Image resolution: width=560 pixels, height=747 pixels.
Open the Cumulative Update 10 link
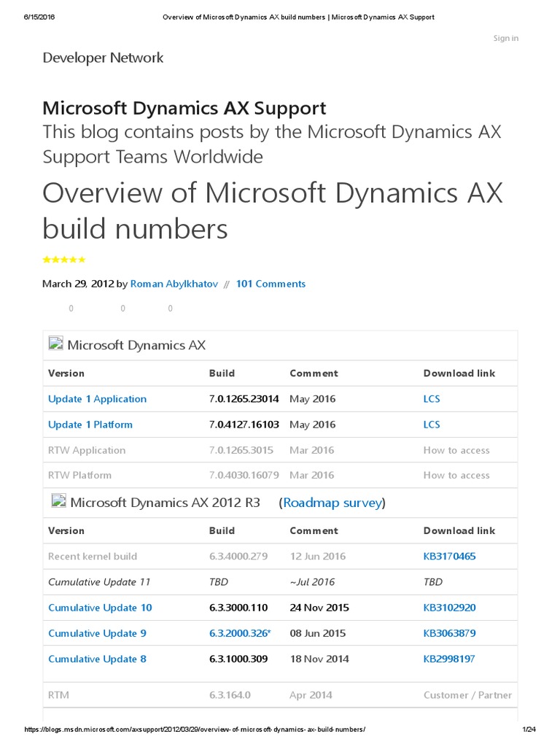pyautogui.click(x=100, y=608)
